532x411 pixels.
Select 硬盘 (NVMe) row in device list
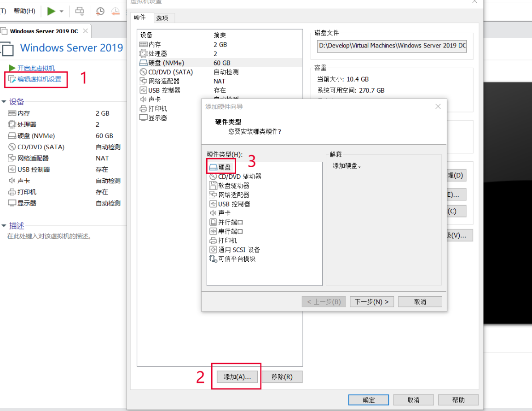click(166, 63)
